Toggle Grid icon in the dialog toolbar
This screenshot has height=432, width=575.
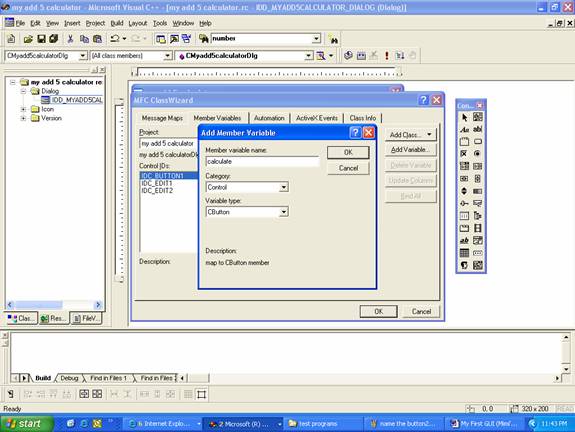pos(188,394)
